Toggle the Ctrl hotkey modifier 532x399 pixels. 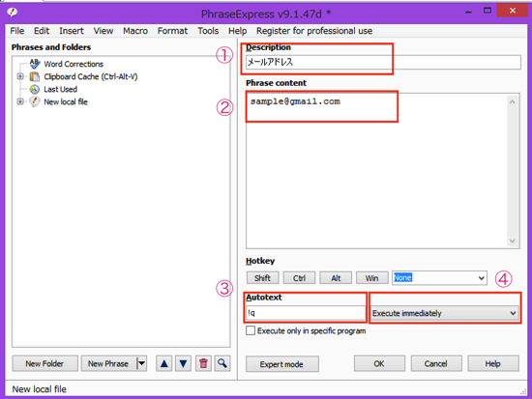(299, 278)
